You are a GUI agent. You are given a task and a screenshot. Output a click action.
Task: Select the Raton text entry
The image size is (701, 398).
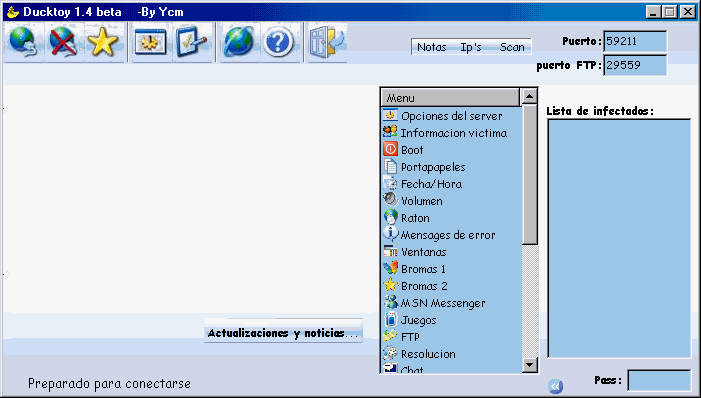tap(415, 218)
